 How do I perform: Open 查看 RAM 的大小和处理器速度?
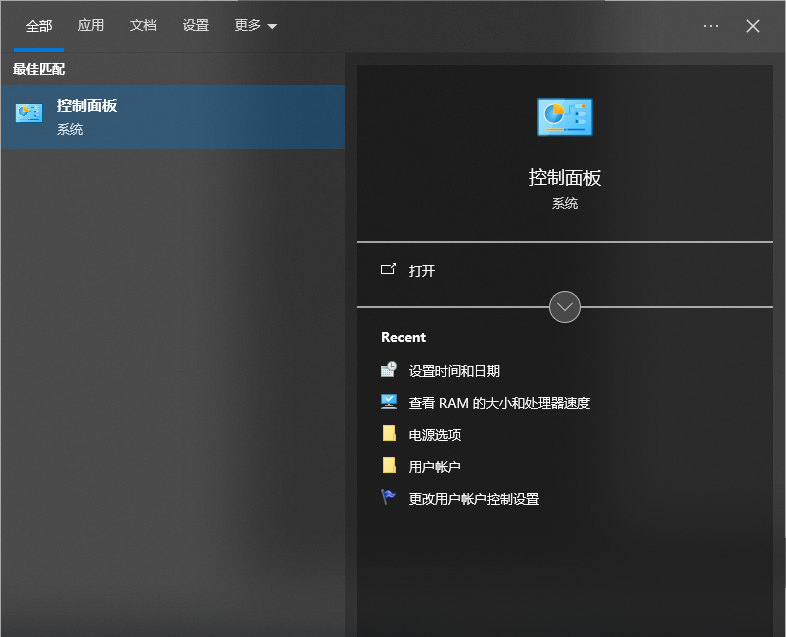(x=499, y=403)
